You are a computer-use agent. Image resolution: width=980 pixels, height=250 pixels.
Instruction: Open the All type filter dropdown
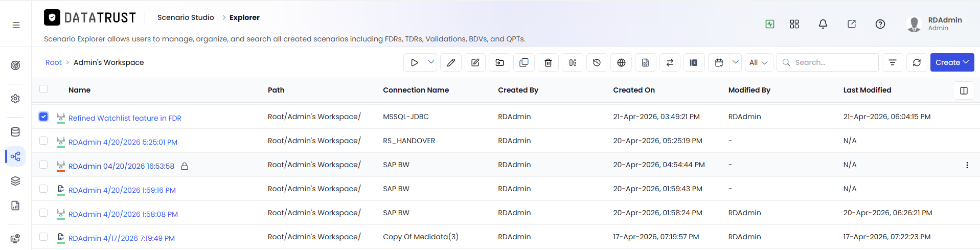(x=759, y=62)
